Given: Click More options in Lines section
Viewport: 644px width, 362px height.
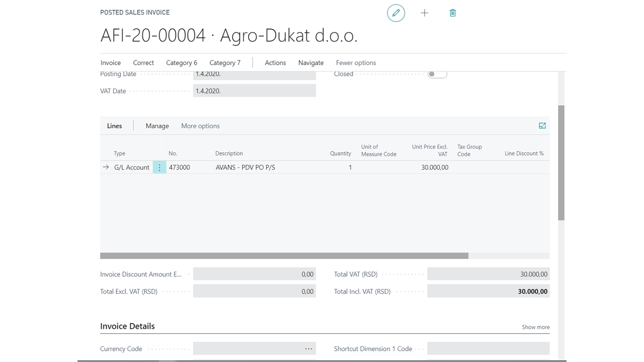Looking at the screenshot, I should click(200, 126).
